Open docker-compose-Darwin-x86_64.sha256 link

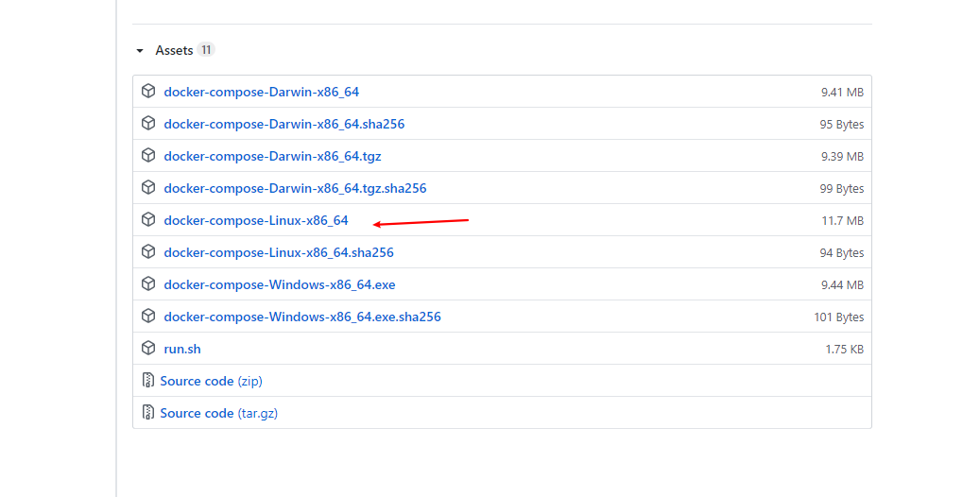pos(284,124)
